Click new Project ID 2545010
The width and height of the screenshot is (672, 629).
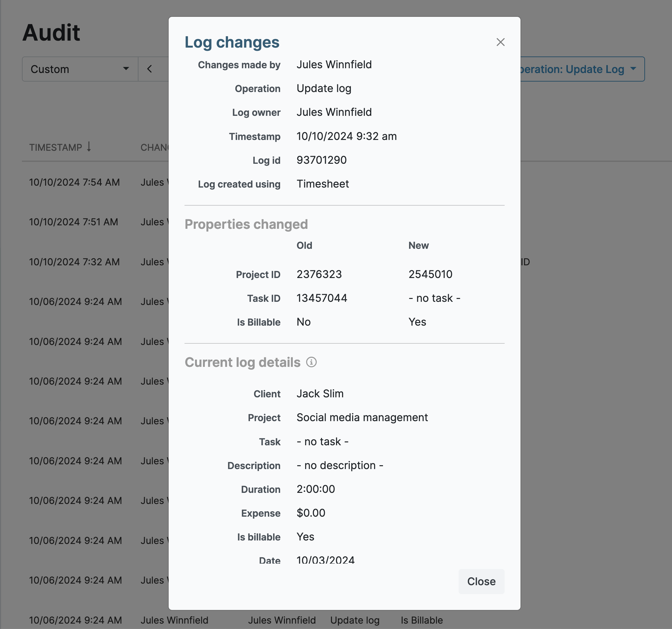pos(430,274)
